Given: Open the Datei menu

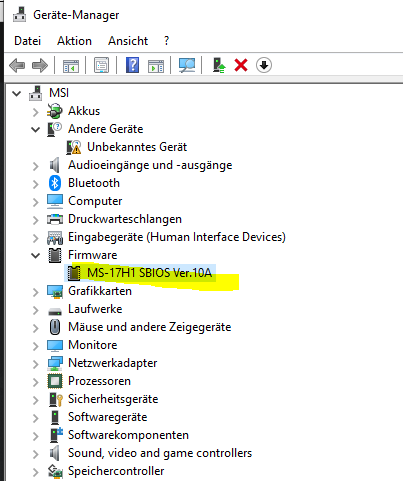Looking at the screenshot, I should click(27, 41).
